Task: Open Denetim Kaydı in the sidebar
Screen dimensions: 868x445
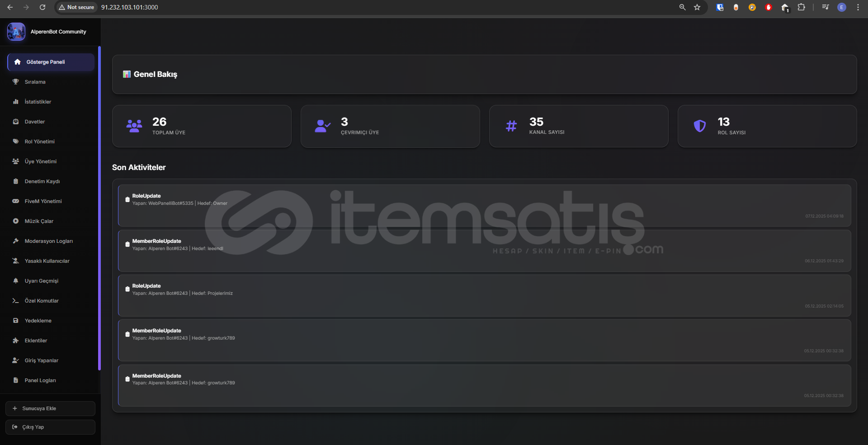Action: (x=51, y=181)
